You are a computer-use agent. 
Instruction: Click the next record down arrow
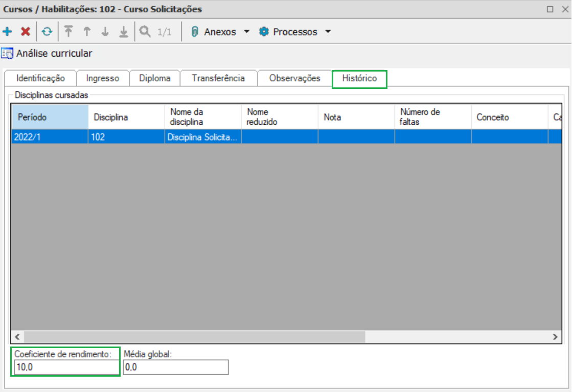coord(105,32)
